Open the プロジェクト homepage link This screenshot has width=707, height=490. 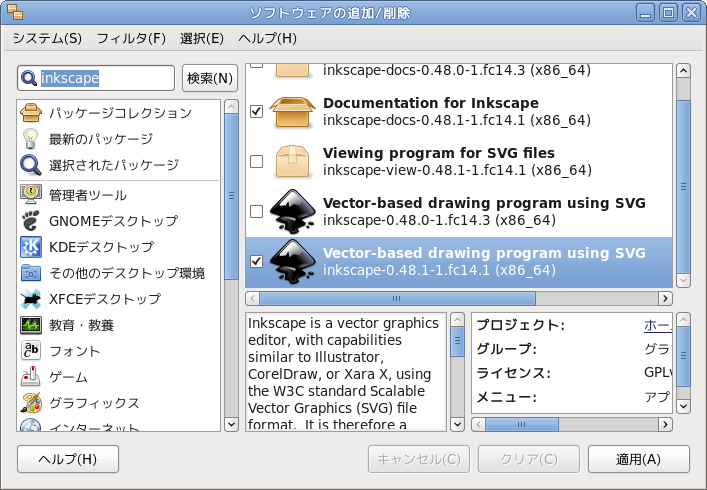click(658, 325)
